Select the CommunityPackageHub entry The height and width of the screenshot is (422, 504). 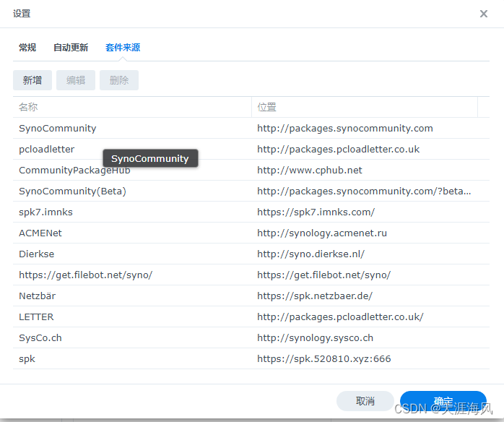[74, 170]
